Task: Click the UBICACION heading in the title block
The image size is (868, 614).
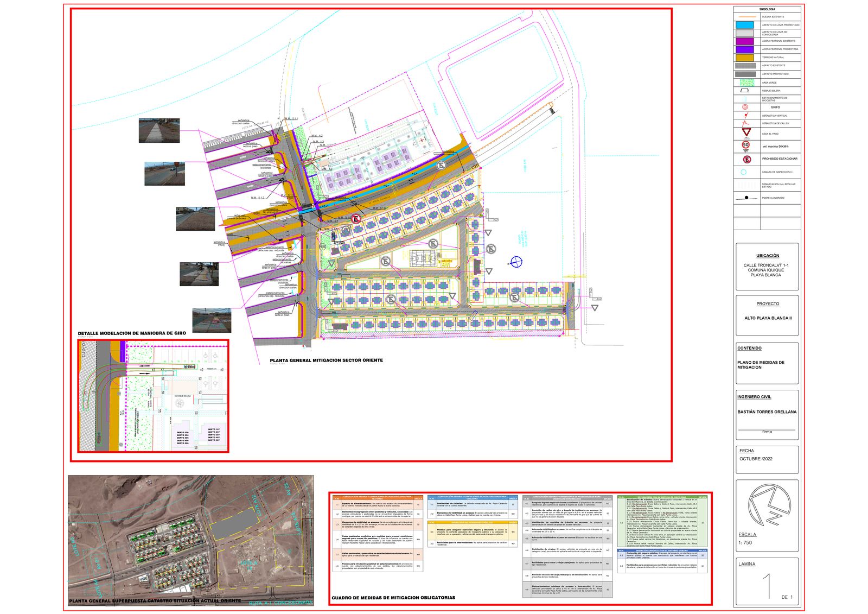Action: [x=768, y=256]
